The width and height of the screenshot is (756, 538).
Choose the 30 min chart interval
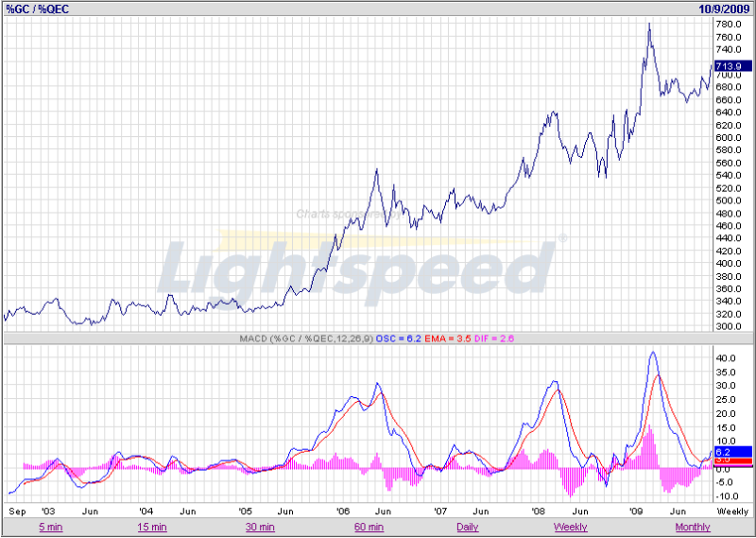[x=260, y=527]
